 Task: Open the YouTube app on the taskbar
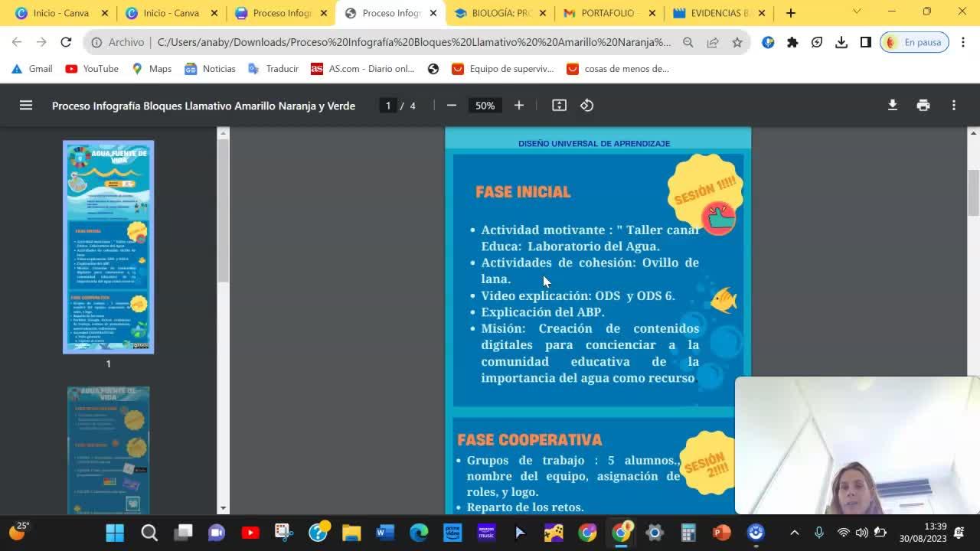click(250, 533)
